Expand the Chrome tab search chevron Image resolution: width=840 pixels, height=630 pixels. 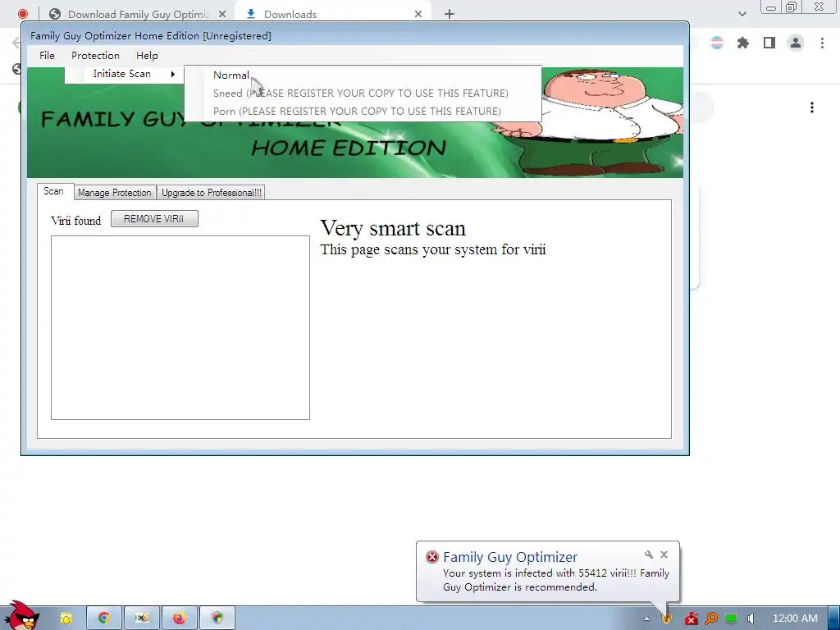tap(742, 14)
